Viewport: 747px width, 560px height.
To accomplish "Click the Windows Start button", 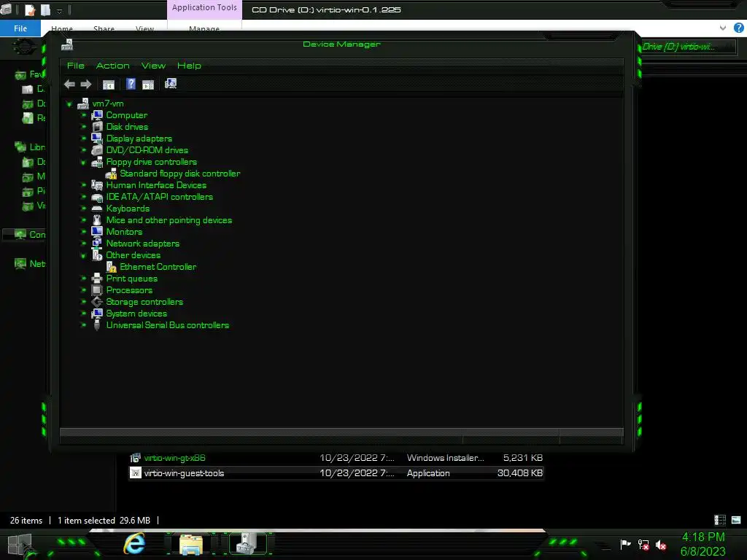I will 20,545.
